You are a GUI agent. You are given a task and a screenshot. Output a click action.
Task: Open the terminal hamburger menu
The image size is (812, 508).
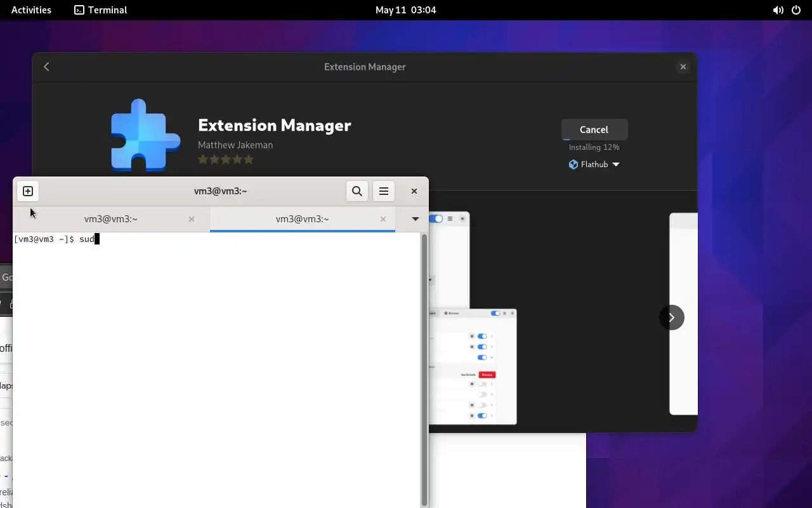[x=384, y=191]
